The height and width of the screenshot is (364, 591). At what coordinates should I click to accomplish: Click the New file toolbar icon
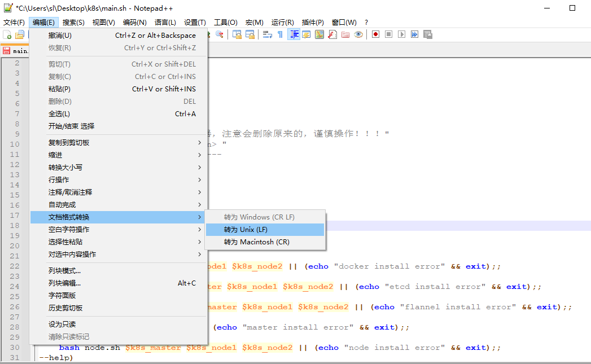pos(7,34)
